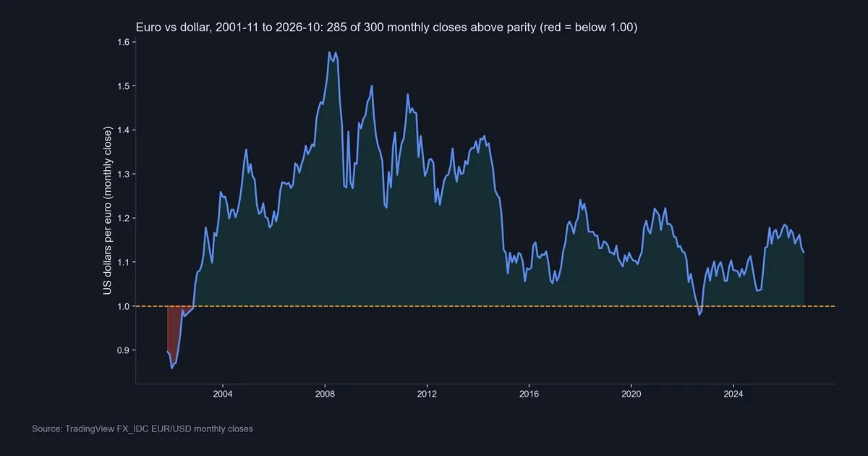Image resolution: width=868 pixels, height=456 pixels.
Task: Click the x-axis tick label 2016
Action: (x=529, y=395)
